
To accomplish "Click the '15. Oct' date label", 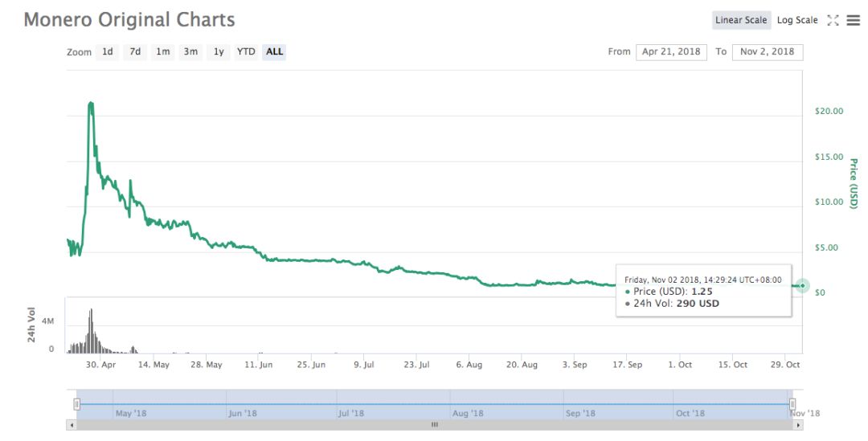I will coord(733,365).
